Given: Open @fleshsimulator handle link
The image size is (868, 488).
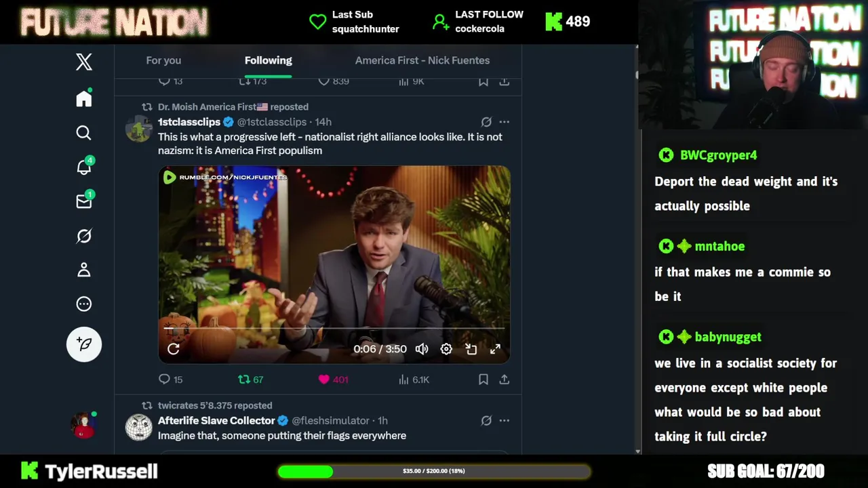Looking at the screenshot, I should tap(330, 421).
